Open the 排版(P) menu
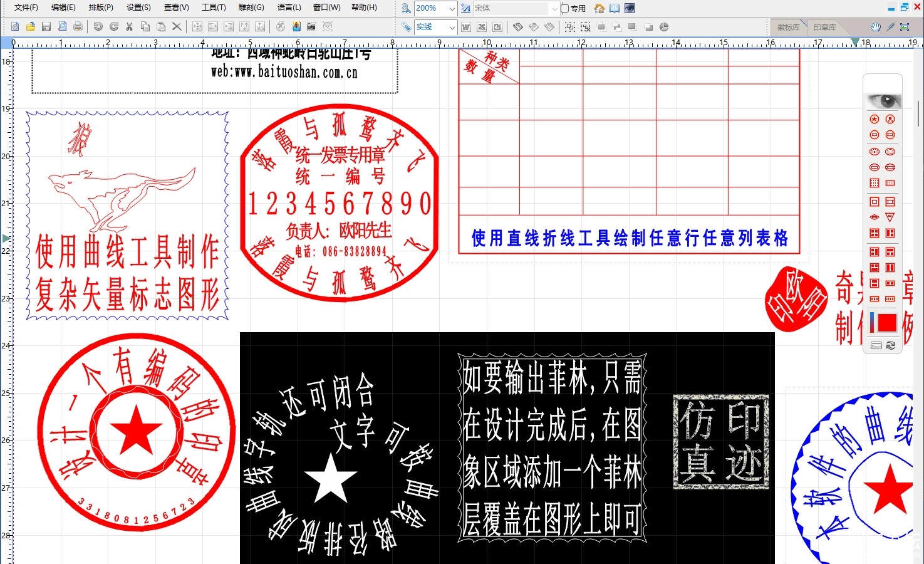 coord(101,8)
